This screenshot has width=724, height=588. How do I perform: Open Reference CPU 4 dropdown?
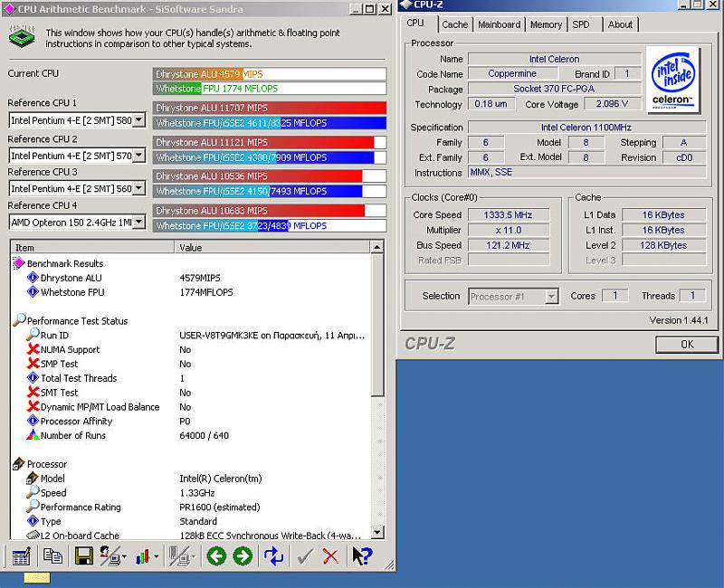tap(139, 223)
